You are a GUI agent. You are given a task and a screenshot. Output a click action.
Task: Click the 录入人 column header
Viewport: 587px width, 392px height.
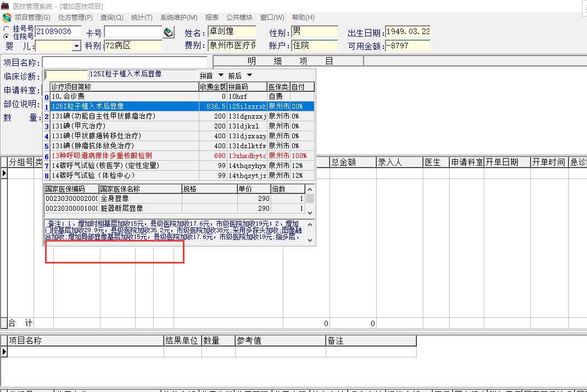pyautogui.click(x=400, y=162)
